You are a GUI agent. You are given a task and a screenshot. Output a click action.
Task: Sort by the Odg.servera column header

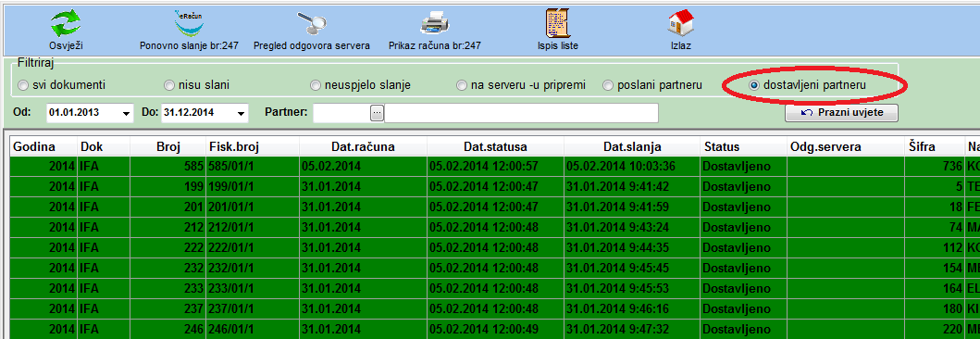(845, 147)
